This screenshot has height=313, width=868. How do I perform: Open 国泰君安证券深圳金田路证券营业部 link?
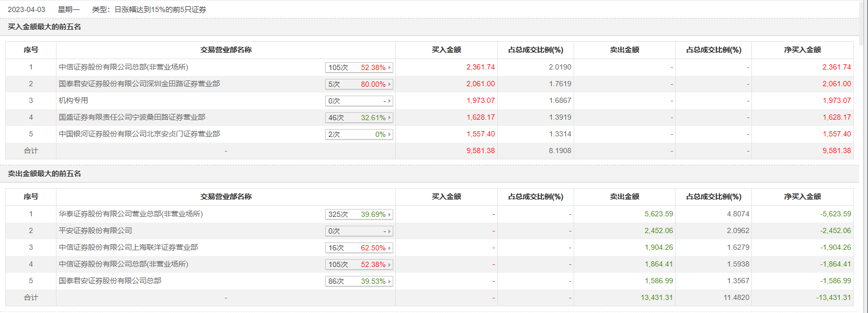(139, 84)
